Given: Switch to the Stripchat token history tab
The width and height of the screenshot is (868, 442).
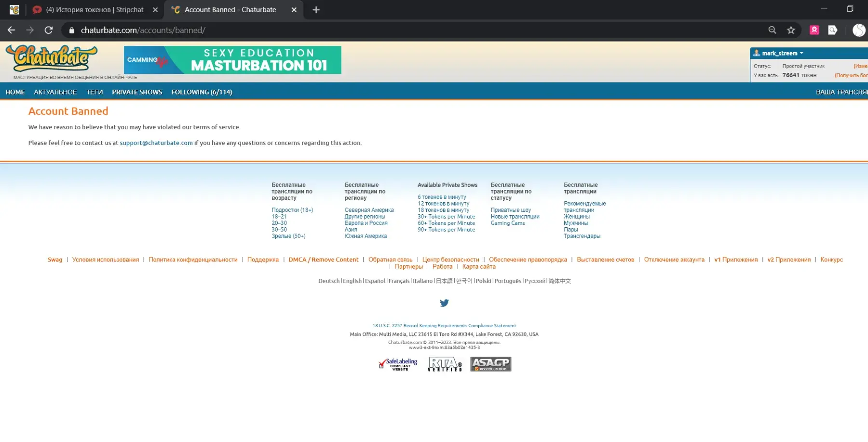Looking at the screenshot, I should pos(95,10).
